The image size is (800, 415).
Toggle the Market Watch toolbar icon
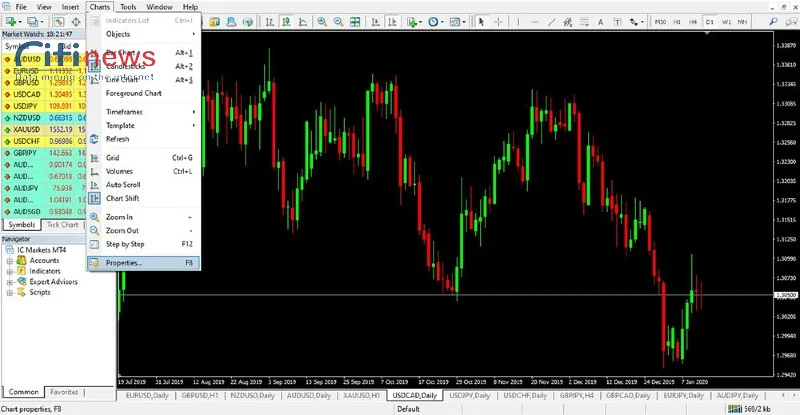(59, 21)
